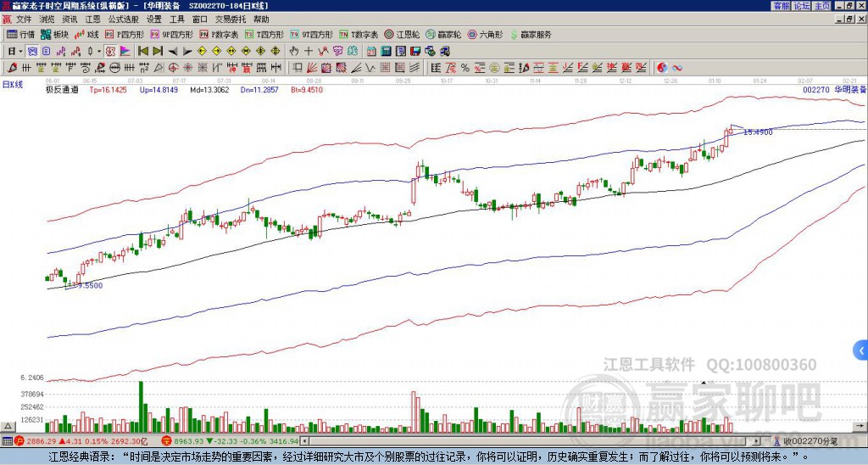
Task: Toggle the 权 rights-adjustment button
Action: pos(110,51)
